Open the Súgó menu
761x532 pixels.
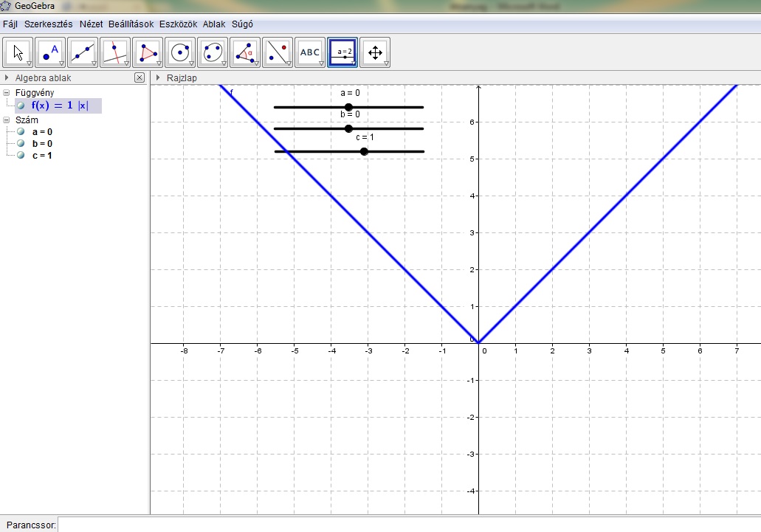242,24
